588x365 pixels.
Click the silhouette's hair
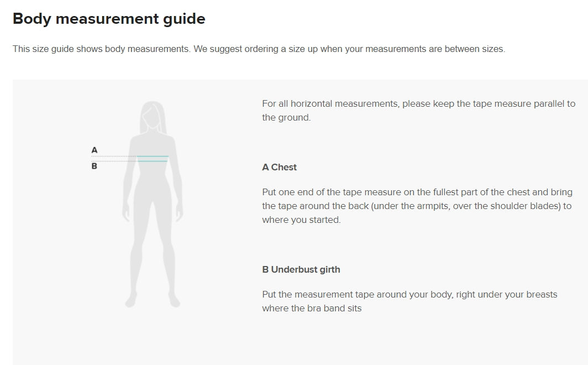point(153,116)
